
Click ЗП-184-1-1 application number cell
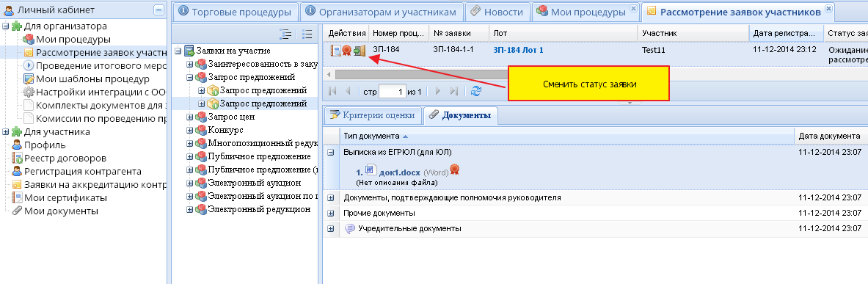[453, 50]
